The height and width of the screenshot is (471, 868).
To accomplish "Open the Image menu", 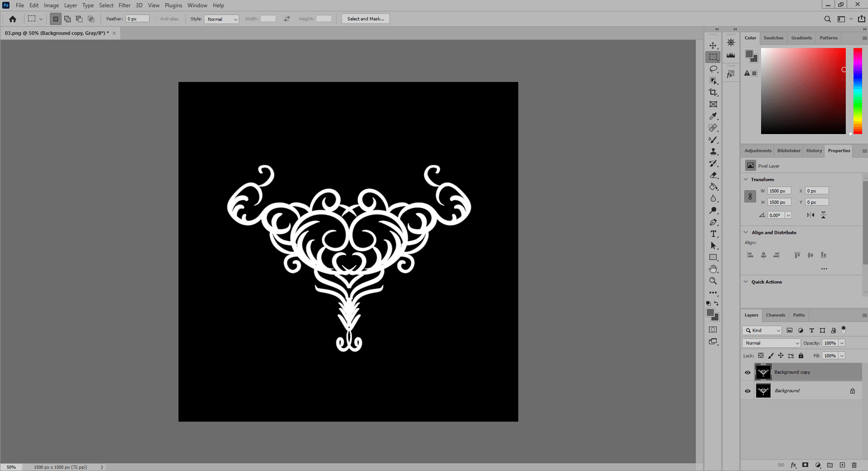I will click(x=52, y=5).
